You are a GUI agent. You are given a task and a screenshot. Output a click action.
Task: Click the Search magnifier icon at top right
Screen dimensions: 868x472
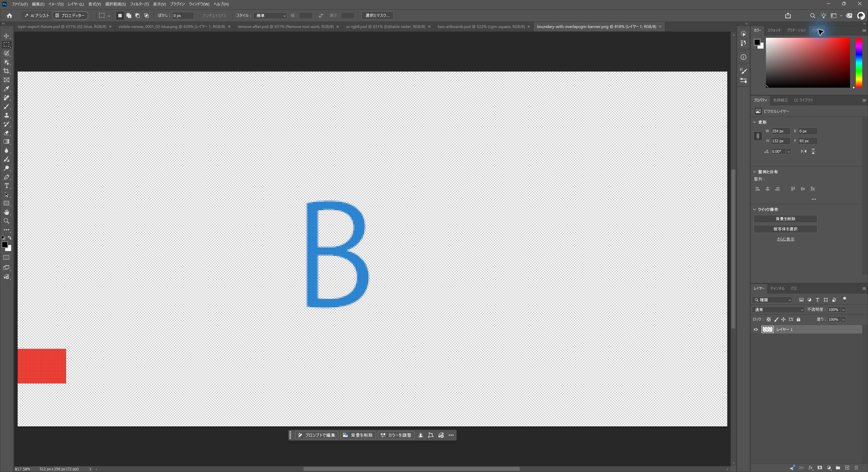click(x=812, y=15)
